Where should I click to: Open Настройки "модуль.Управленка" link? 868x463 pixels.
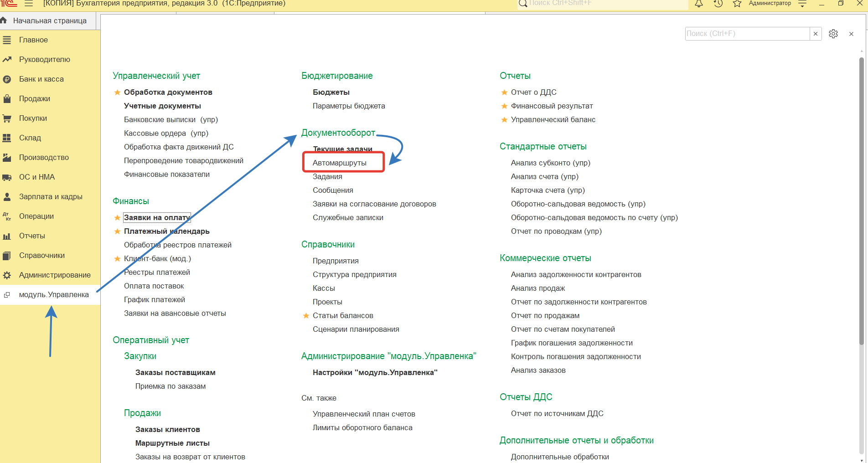tap(375, 373)
